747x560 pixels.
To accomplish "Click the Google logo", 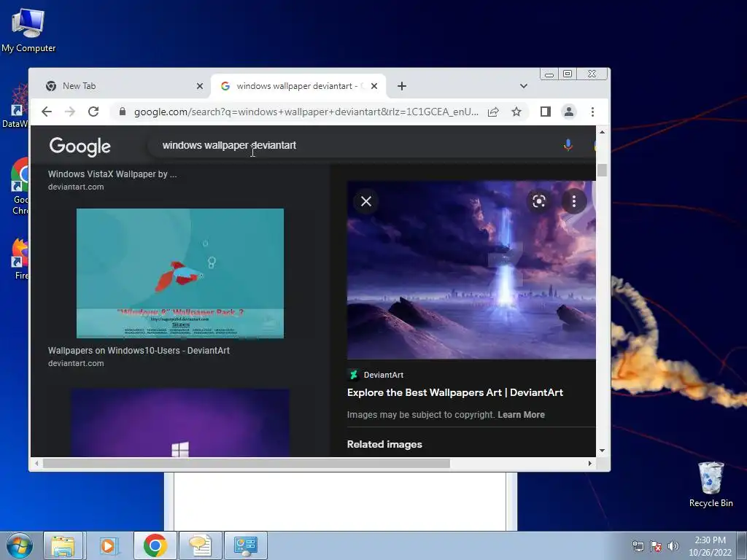I will click(x=80, y=146).
